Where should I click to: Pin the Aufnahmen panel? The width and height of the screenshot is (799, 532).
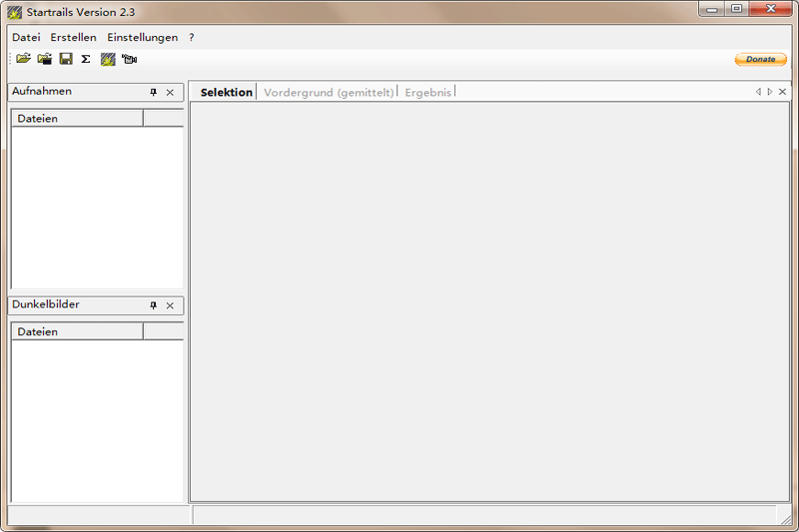pos(154,92)
